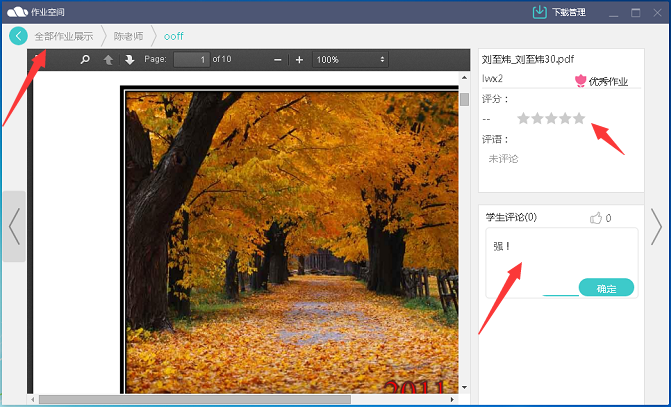Screen dimensions: 671x407
Task: Open 下载管理 download manager
Action: tap(558, 12)
